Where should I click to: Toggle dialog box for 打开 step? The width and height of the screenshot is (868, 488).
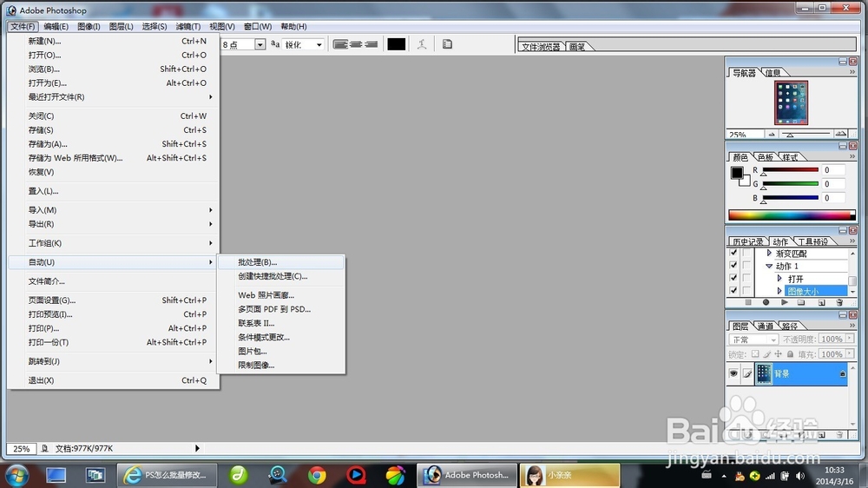746,278
